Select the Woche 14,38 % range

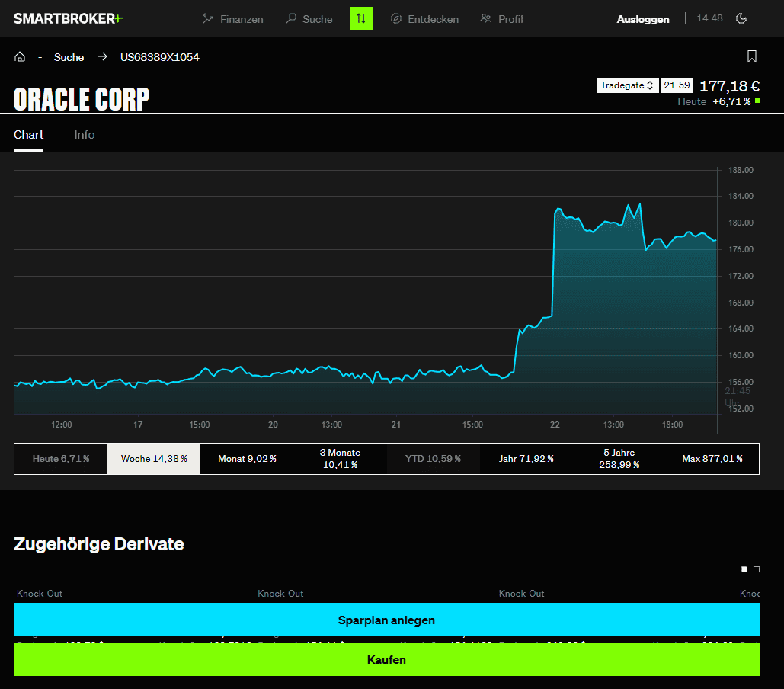click(154, 459)
